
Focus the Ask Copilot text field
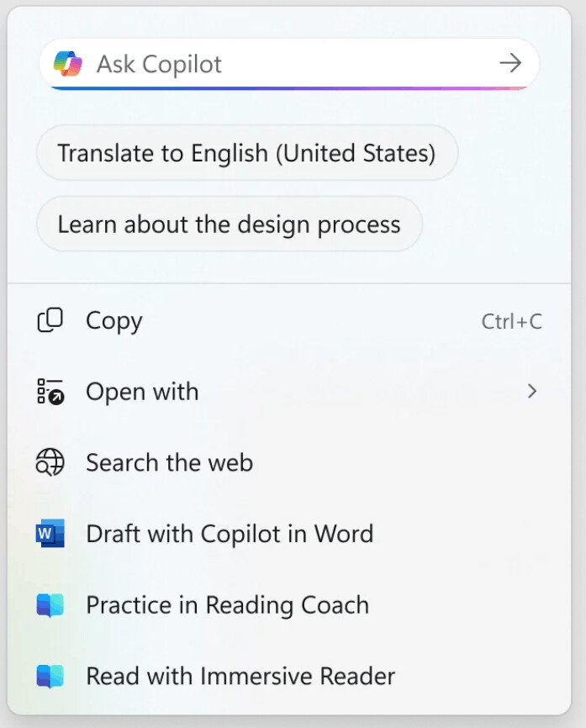(x=289, y=64)
